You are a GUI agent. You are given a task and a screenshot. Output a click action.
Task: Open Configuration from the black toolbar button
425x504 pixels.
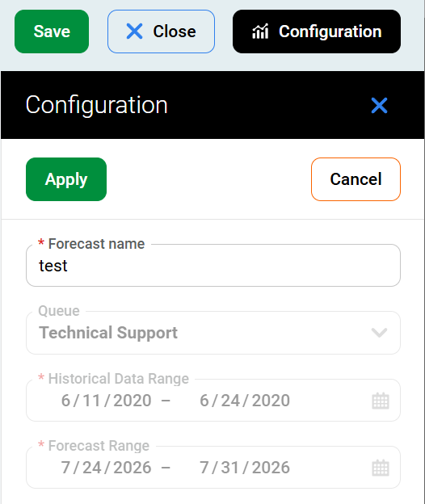(x=317, y=31)
